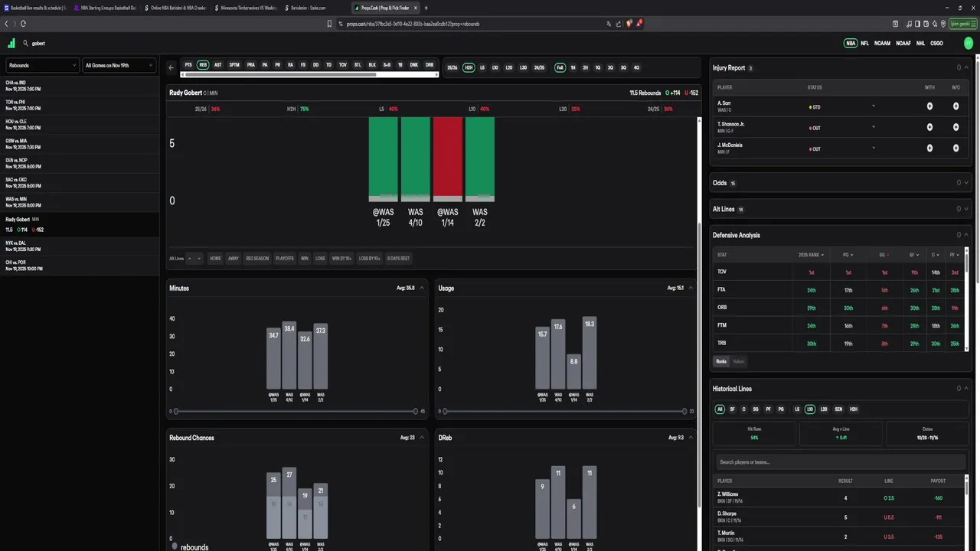Open the Rebounds prop dropdown
The width and height of the screenshot is (980, 551).
pyautogui.click(x=42, y=65)
